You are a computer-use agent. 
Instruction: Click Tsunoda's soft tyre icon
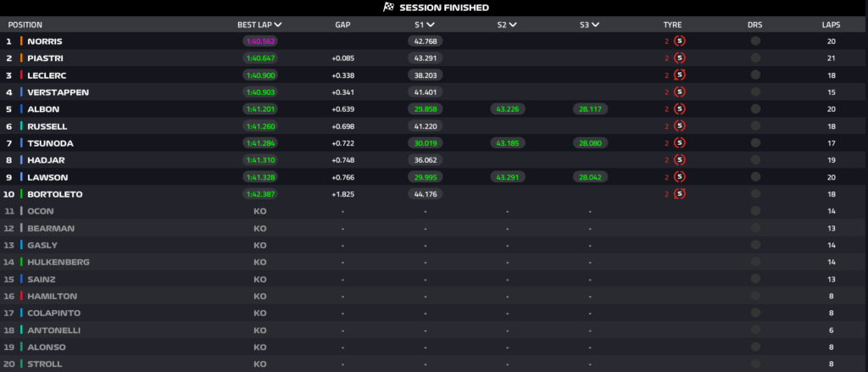pyautogui.click(x=680, y=142)
